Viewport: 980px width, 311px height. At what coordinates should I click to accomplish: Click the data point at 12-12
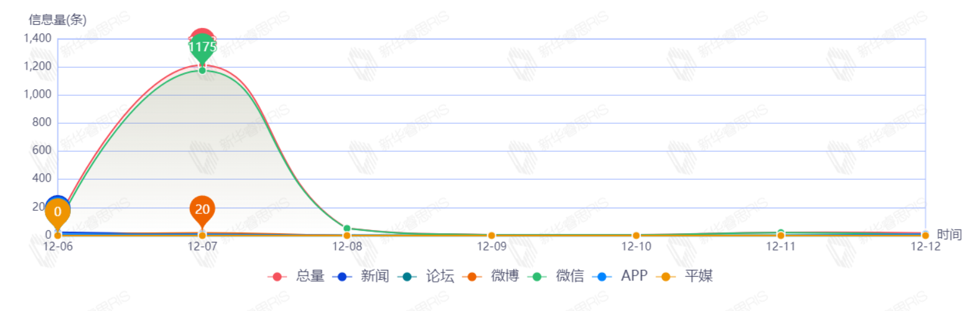tap(925, 236)
